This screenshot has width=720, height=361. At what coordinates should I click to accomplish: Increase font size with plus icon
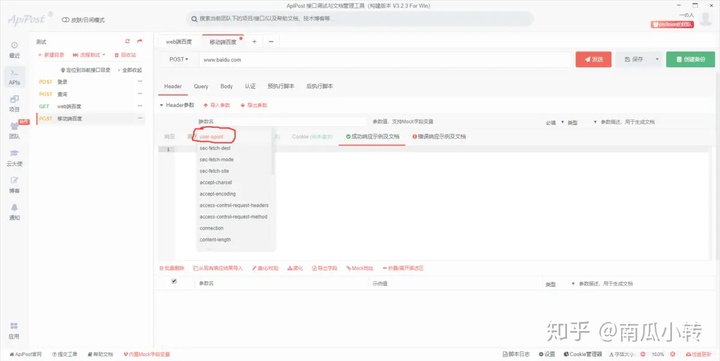673,355
